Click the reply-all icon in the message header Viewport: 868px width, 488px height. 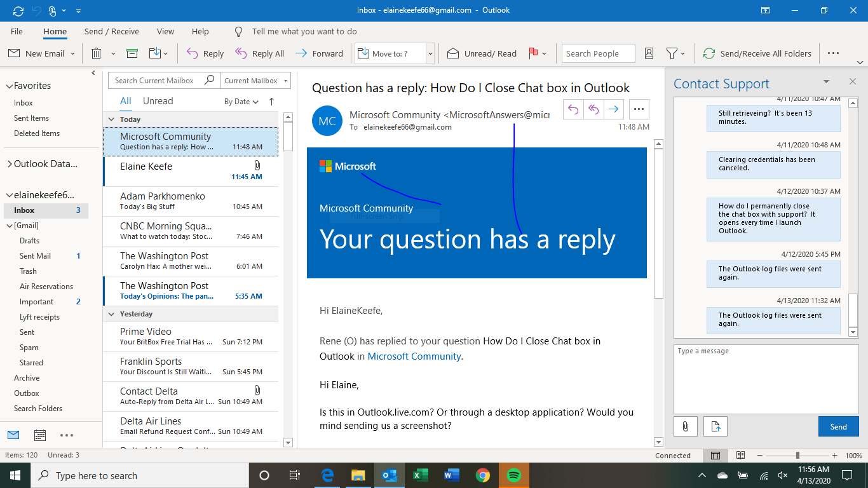(x=593, y=109)
